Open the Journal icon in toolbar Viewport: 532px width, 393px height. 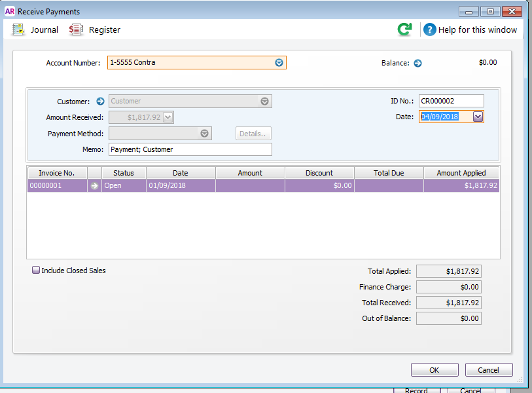[x=18, y=29]
